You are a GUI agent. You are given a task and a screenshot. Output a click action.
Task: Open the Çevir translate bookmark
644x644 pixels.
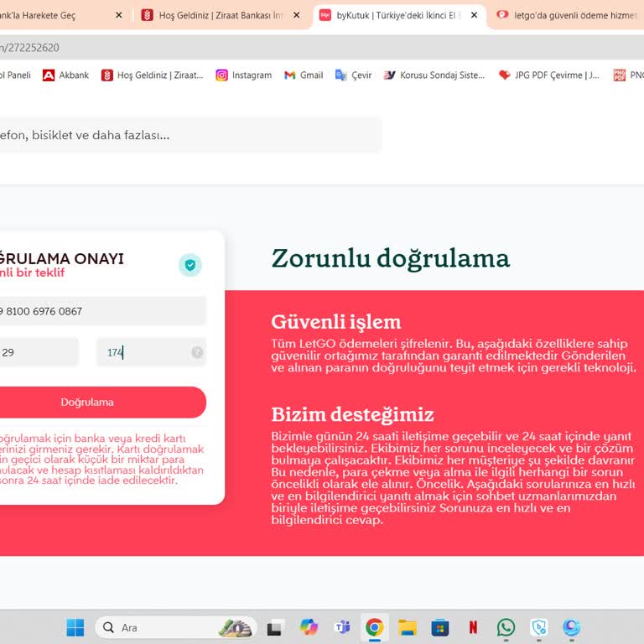(x=353, y=75)
